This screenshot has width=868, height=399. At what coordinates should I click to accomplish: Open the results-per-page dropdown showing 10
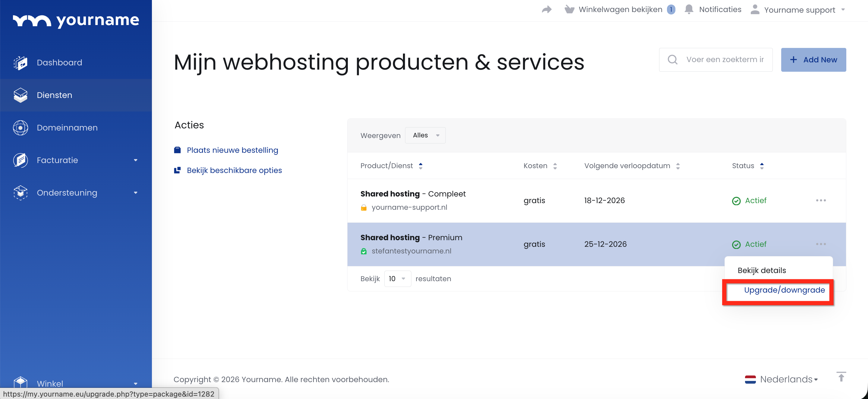[x=397, y=279]
